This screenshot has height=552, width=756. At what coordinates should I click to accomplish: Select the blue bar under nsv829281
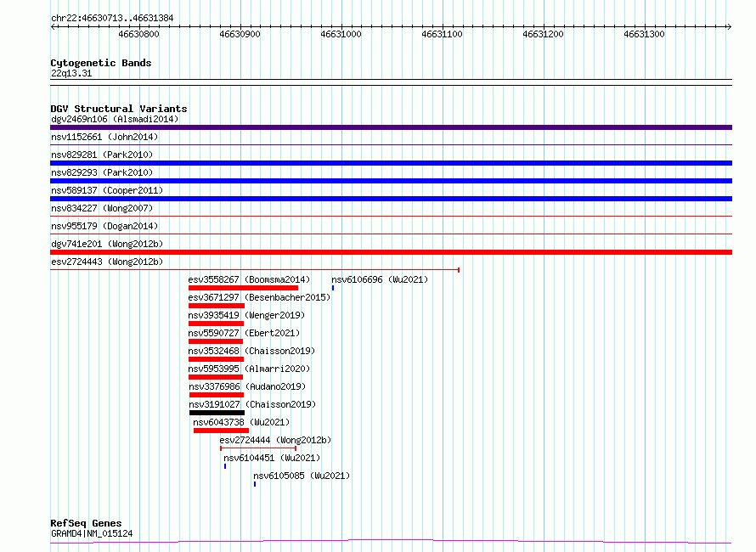[391, 163]
